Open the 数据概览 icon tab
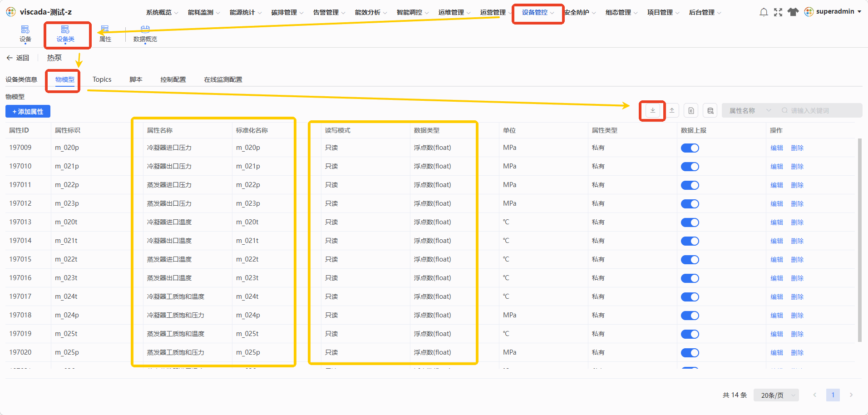Screen dimensions: 868x415 [145, 34]
